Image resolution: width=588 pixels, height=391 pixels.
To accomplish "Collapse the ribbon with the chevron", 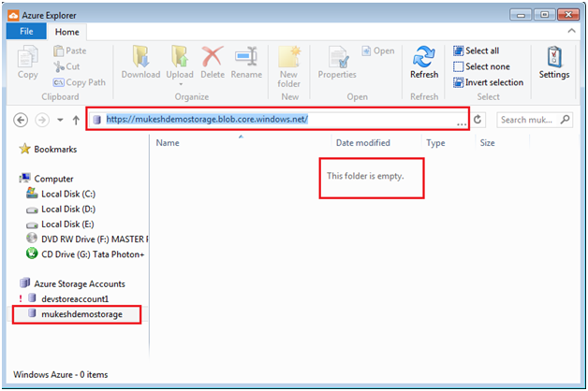I will pos(571,31).
